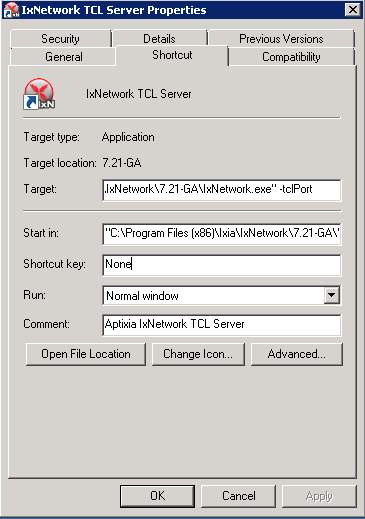Open the Normal window combo box
Image resolution: width=365 pixels, height=519 pixels.
[222, 296]
